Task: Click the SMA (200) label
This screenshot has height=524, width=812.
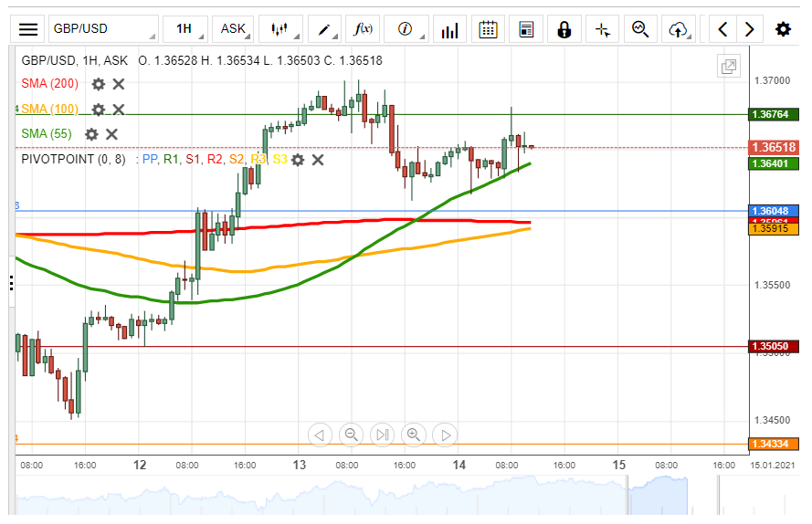Action: (x=49, y=83)
